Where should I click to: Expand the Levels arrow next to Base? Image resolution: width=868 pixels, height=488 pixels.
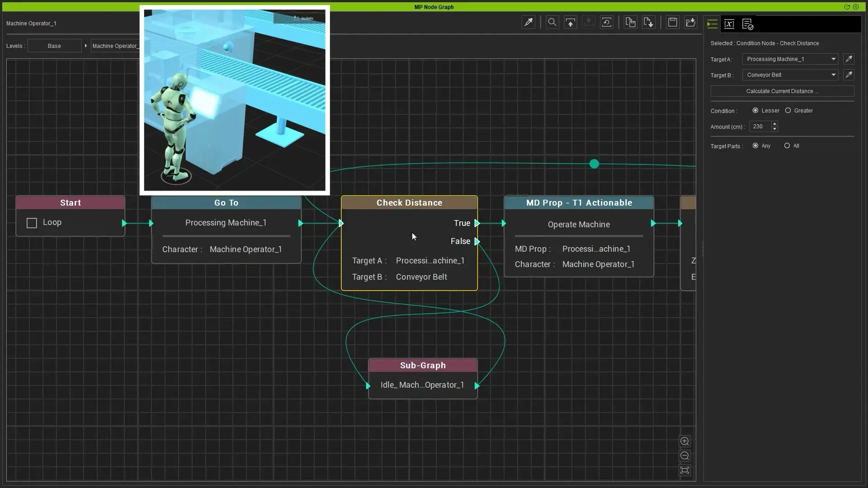[x=85, y=45]
